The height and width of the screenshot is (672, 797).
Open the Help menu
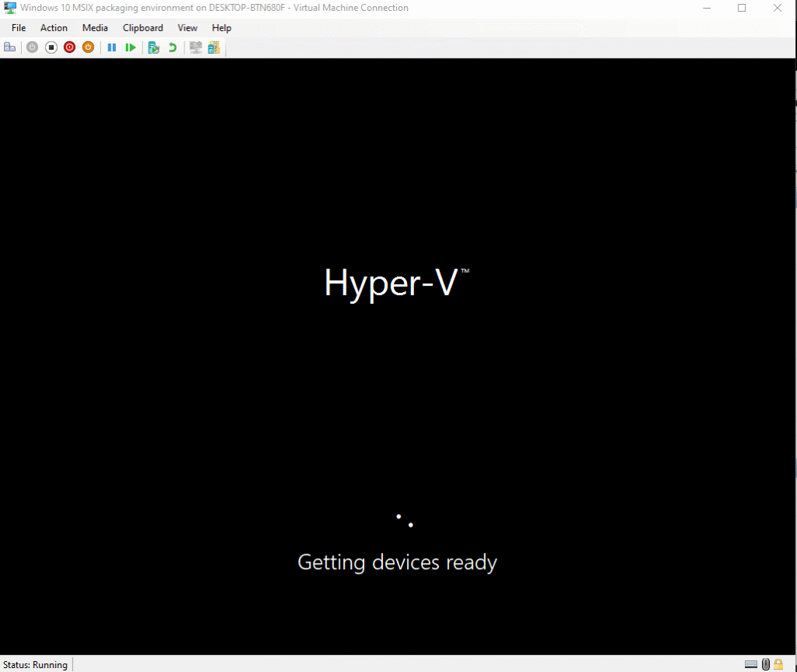coord(222,27)
